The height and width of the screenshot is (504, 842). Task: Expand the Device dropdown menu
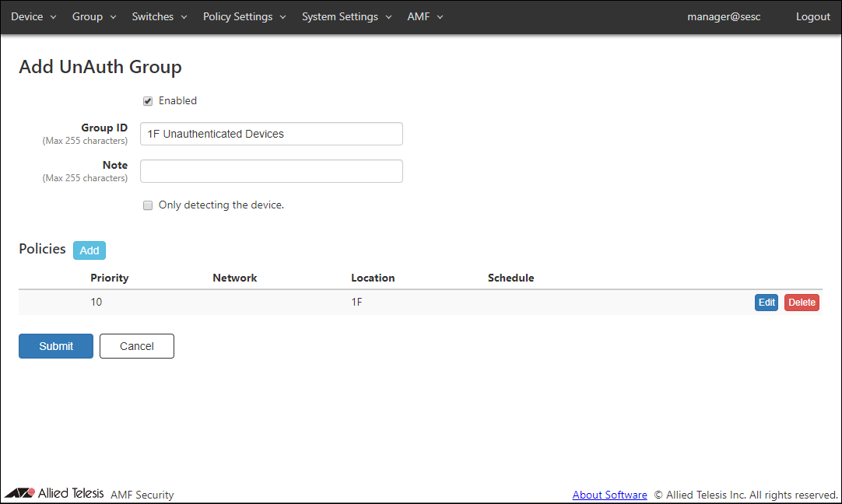[33, 17]
